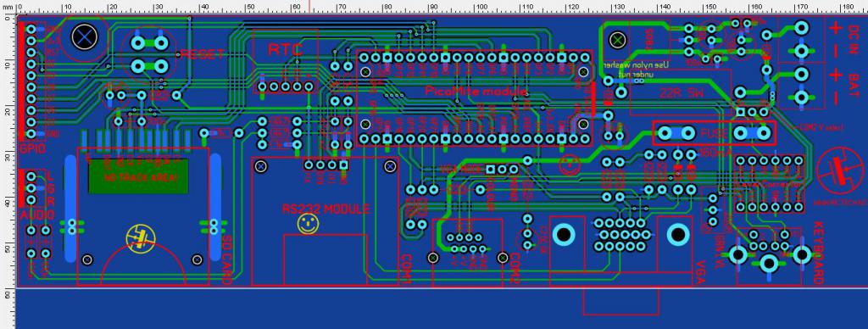Screen dimensions: 868x329
Task: Select the RESET silkscreen label
Action: click(203, 54)
